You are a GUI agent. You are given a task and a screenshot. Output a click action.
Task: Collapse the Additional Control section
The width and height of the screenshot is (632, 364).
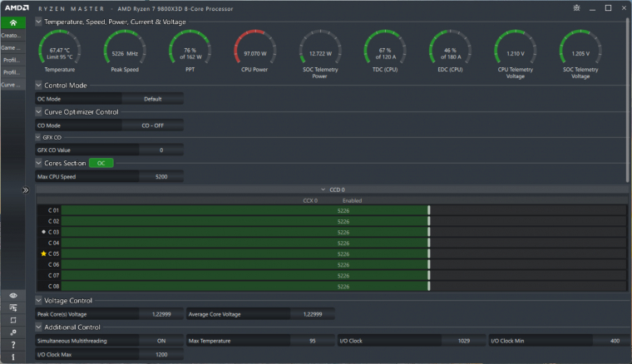coord(39,327)
